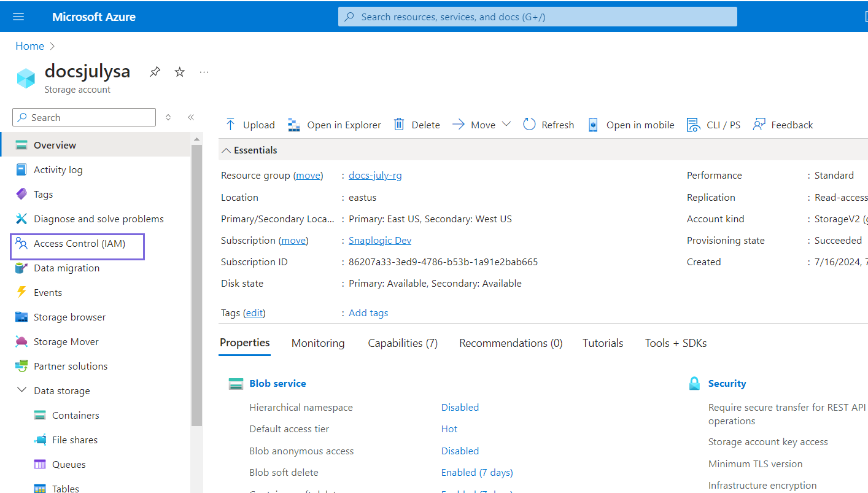
Task: Switch to the Monitoring tab
Action: click(318, 343)
